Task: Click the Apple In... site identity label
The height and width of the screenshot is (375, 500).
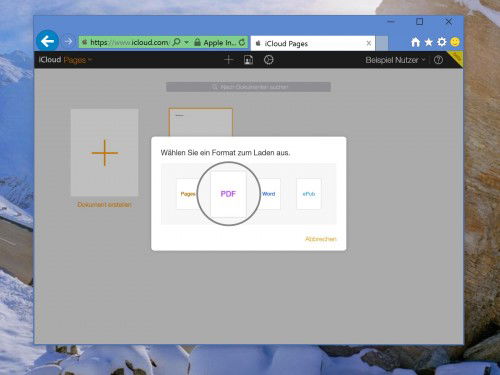Action: tap(220, 43)
